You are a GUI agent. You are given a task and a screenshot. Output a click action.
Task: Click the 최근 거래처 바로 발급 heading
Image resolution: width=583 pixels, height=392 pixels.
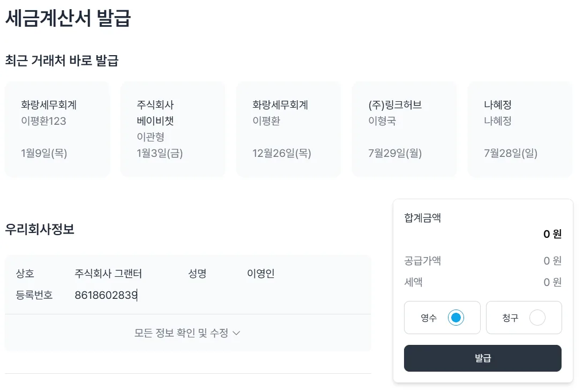pos(62,61)
